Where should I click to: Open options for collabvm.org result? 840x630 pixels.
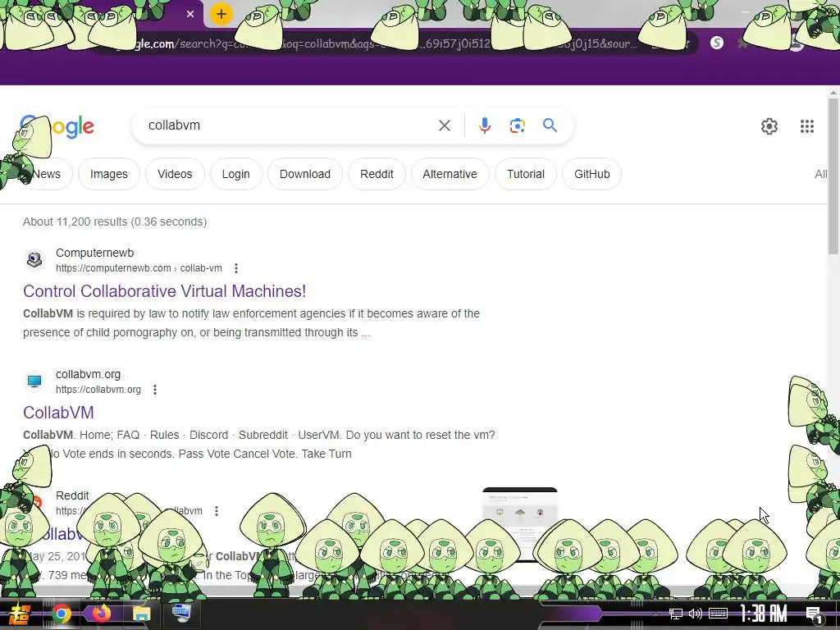point(155,390)
